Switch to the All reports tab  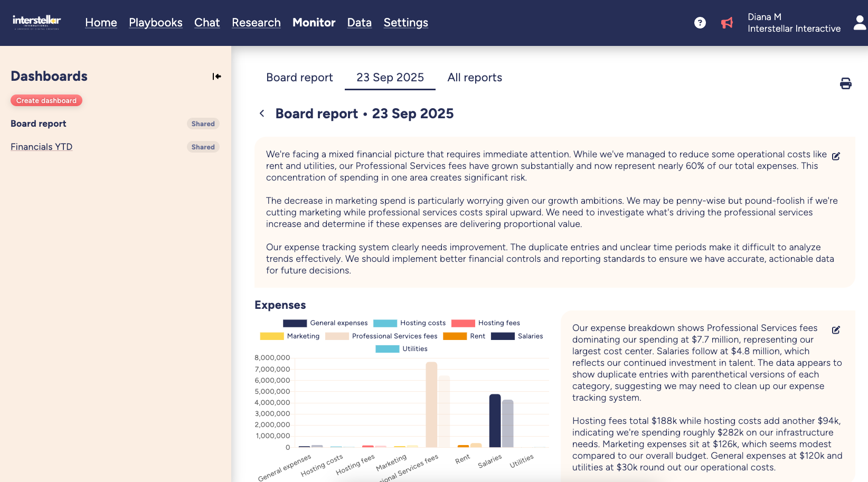coord(474,78)
